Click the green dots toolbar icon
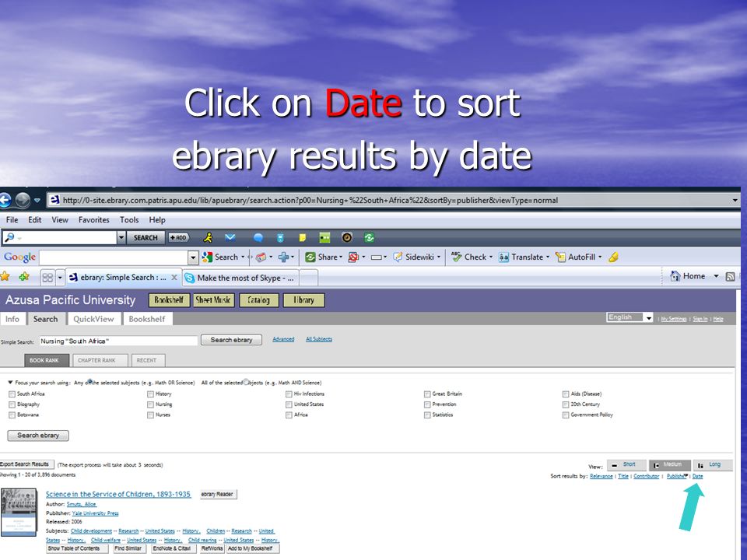The image size is (747, 560). (x=324, y=237)
